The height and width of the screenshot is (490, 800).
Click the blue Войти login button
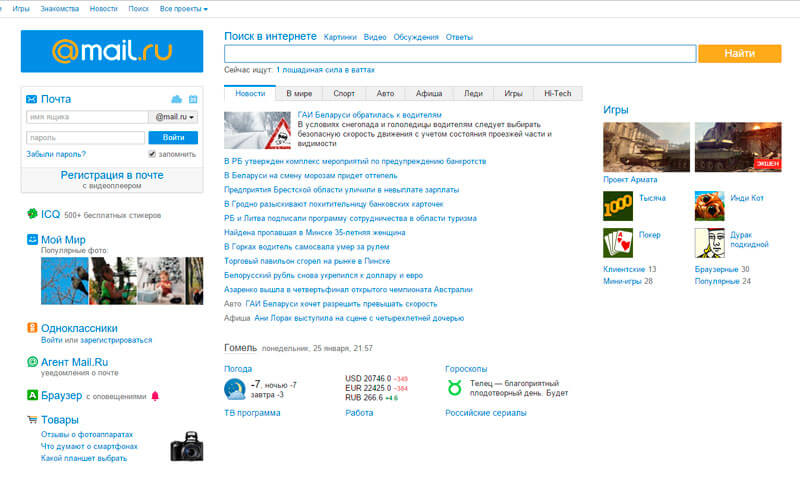click(173, 137)
